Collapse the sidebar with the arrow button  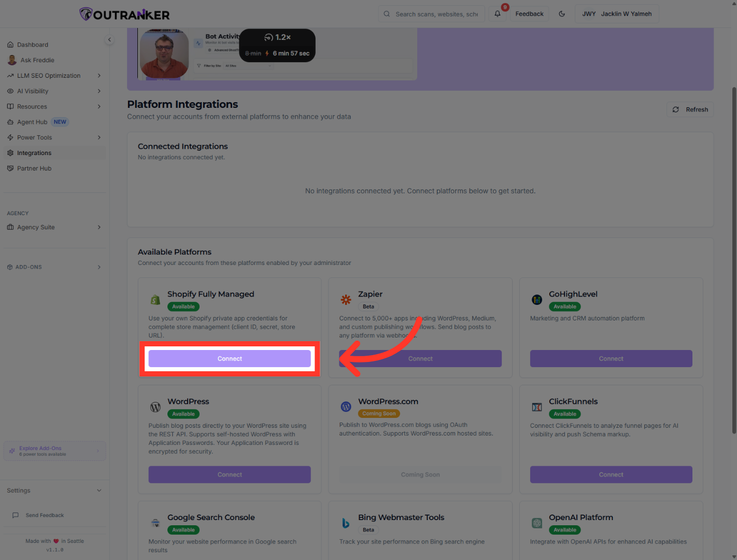tap(109, 39)
